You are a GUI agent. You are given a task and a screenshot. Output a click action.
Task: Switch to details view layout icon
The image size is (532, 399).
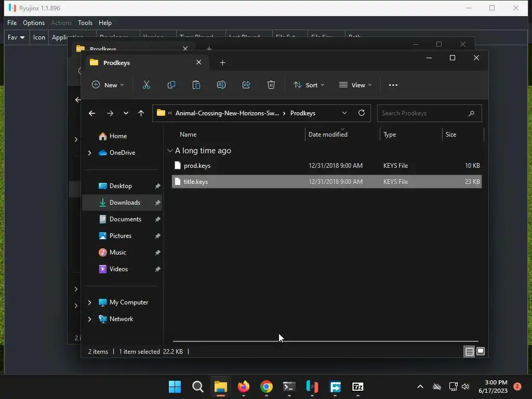click(x=469, y=352)
